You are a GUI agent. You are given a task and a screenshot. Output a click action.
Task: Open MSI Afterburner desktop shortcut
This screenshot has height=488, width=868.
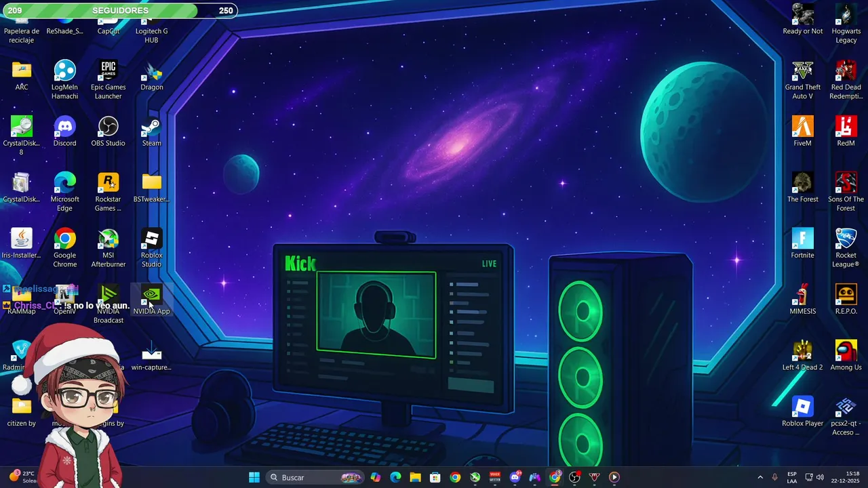click(x=108, y=249)
